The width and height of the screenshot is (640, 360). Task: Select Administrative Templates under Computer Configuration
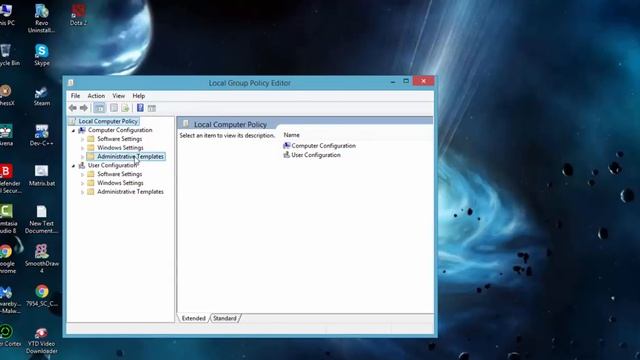point(130,156)
